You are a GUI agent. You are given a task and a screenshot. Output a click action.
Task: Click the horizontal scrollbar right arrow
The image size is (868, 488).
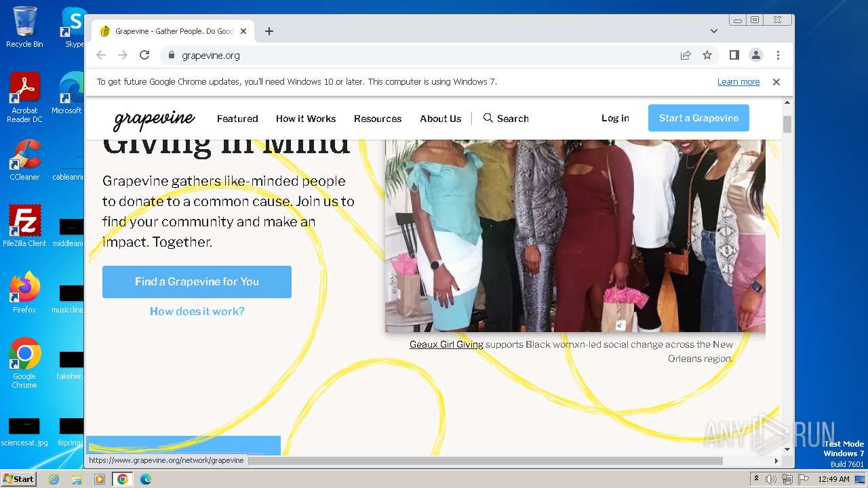coord(776,461)
